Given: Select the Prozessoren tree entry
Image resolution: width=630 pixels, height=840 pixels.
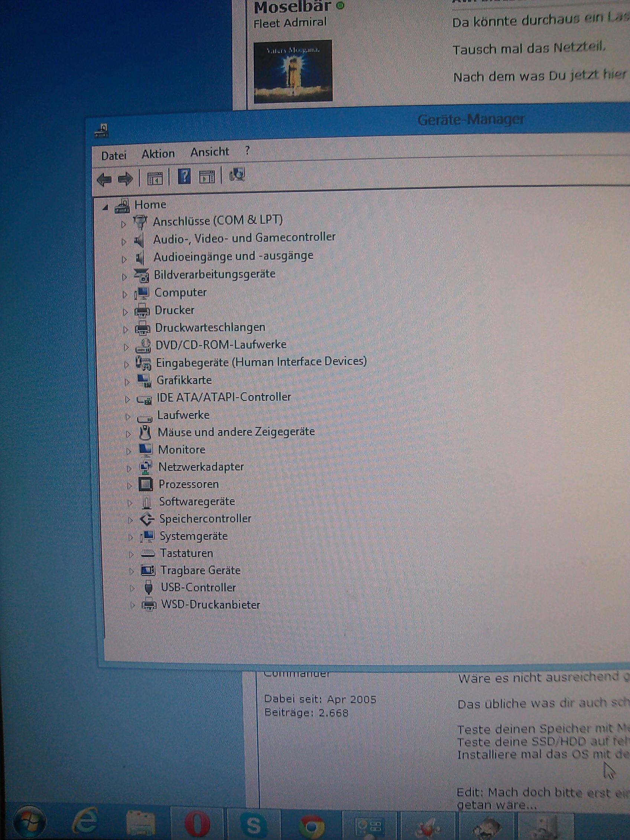Looking at the screenshot, I should [189, 484].
